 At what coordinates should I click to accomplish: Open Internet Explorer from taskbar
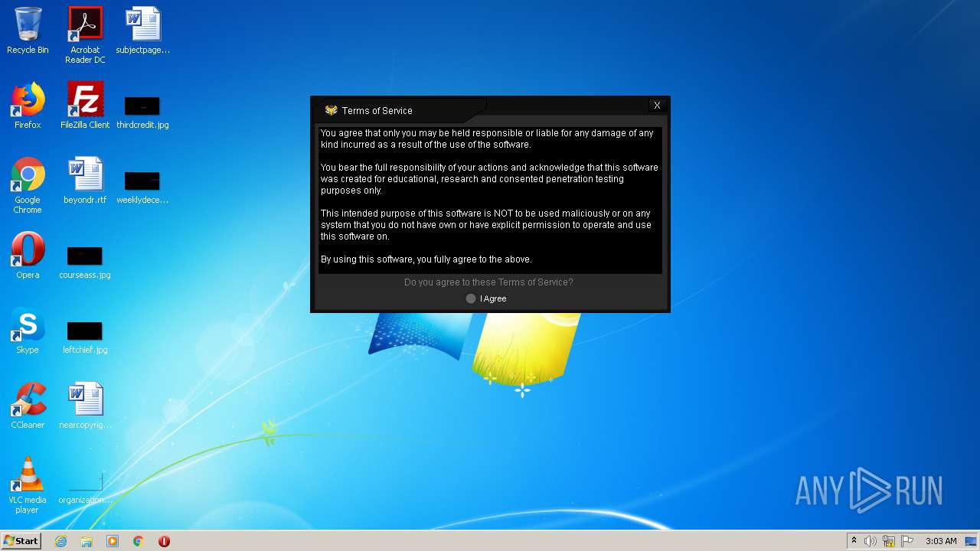click(60, 541)
